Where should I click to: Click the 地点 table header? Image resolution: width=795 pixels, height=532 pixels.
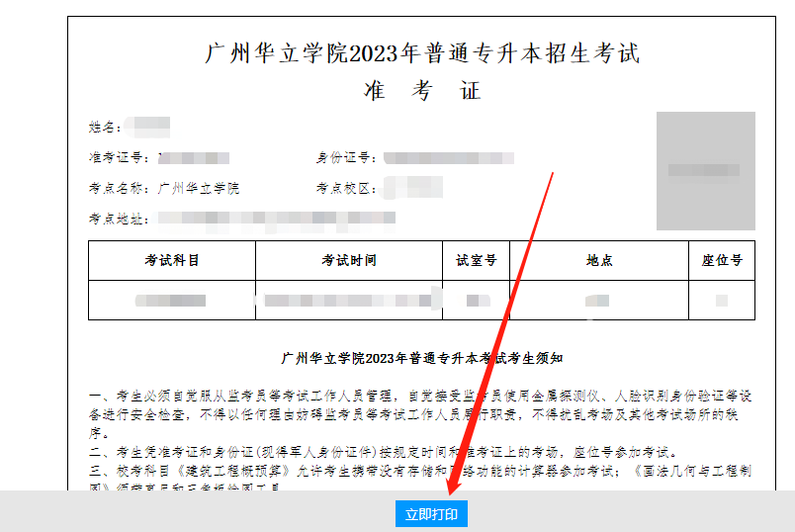(599, 260)
